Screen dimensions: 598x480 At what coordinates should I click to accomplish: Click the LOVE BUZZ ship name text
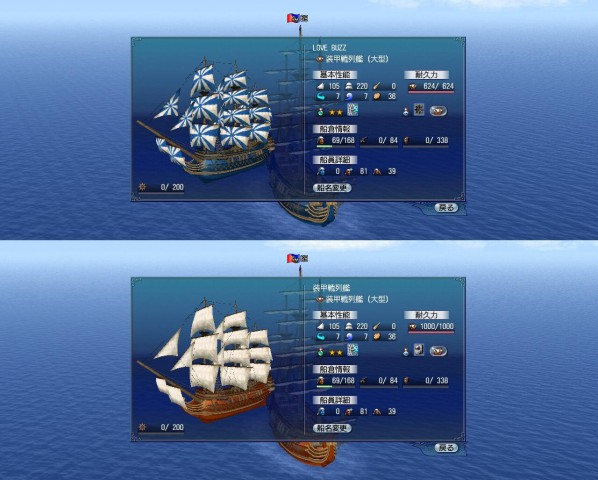point(330,48)
